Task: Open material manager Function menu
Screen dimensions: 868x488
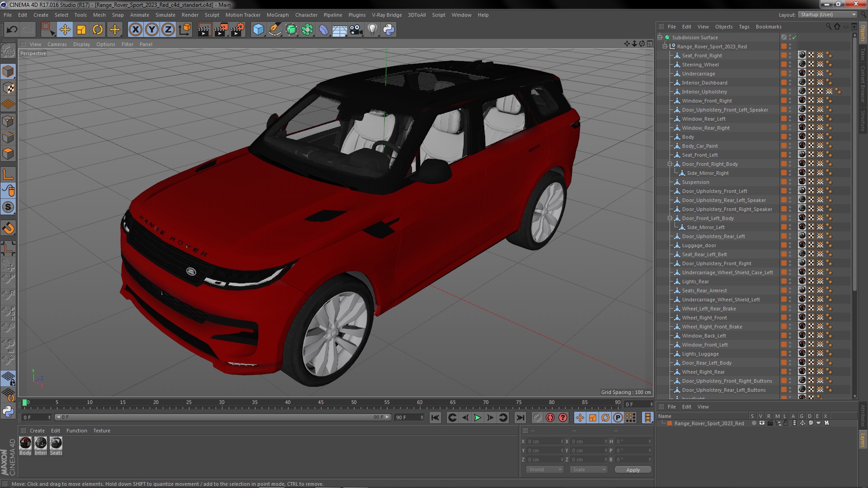Action: (x=76, y=431)
